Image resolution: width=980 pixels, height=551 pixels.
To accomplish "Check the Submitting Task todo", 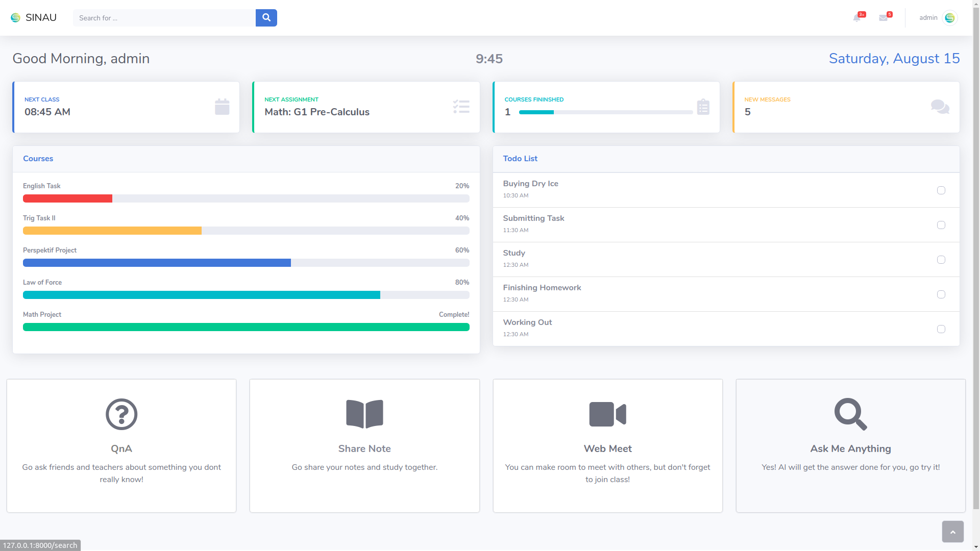I will [x=941, y=225].
